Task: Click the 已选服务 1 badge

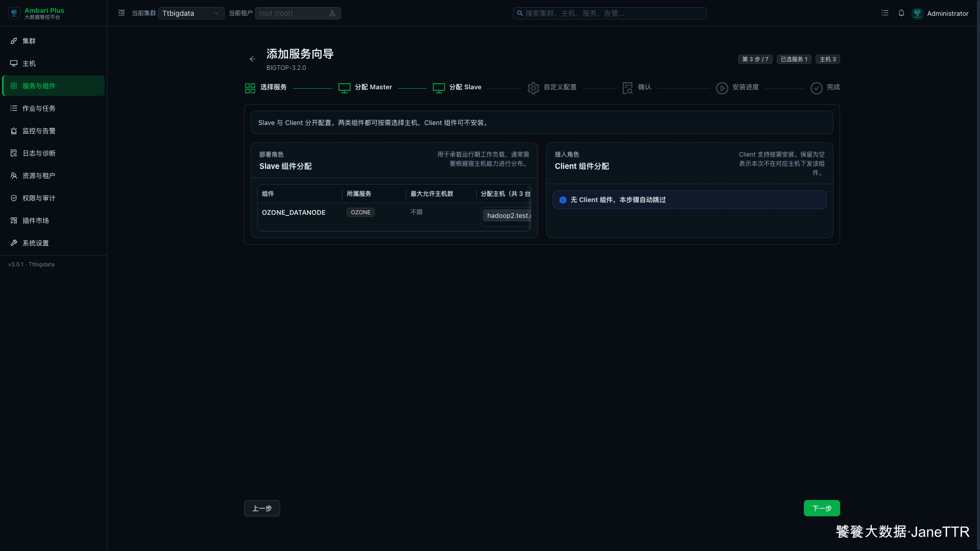Action: [x=794, y=59]
